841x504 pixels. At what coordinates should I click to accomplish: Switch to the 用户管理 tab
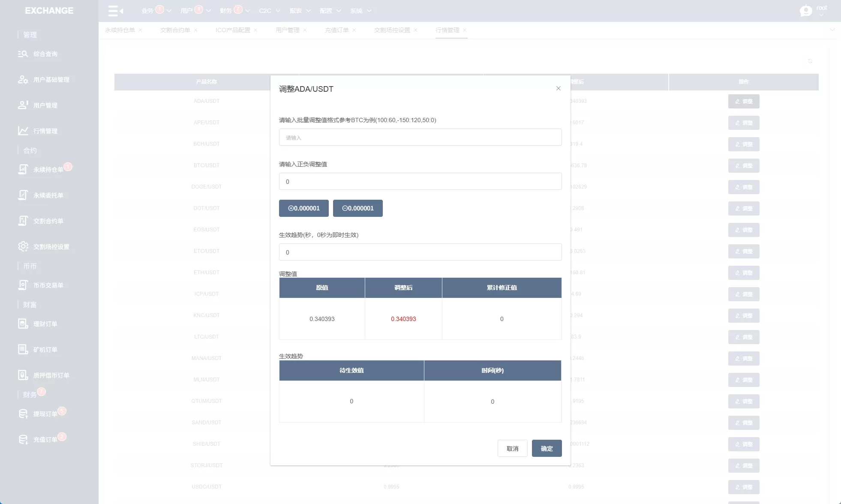pos(287,30)
